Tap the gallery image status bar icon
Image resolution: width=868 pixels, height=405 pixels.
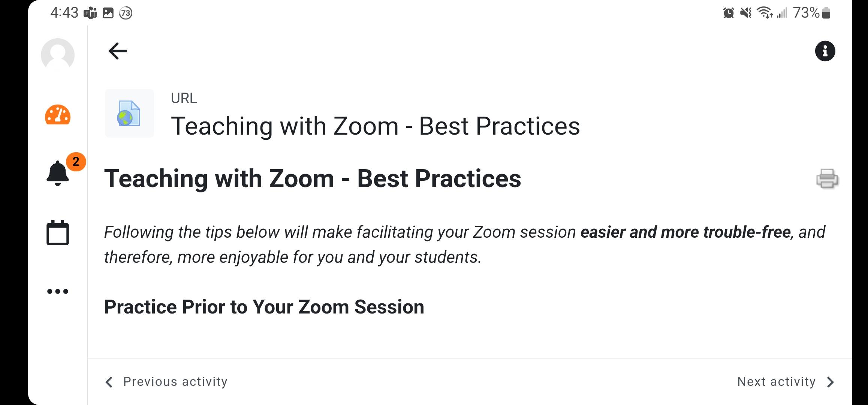[x=108, y=13]
